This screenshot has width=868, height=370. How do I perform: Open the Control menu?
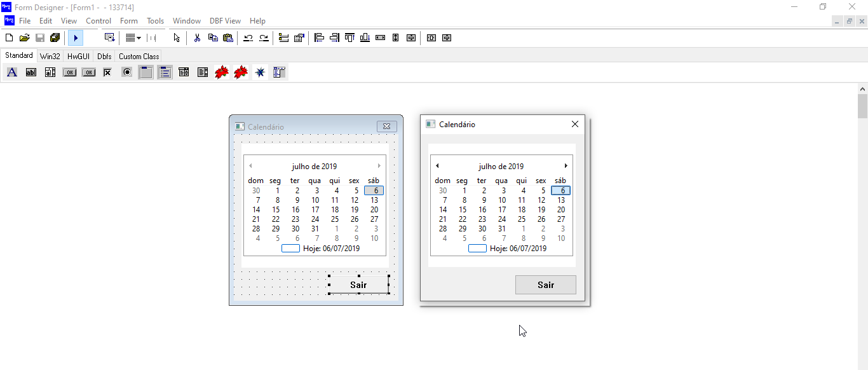tap(98, 21)
